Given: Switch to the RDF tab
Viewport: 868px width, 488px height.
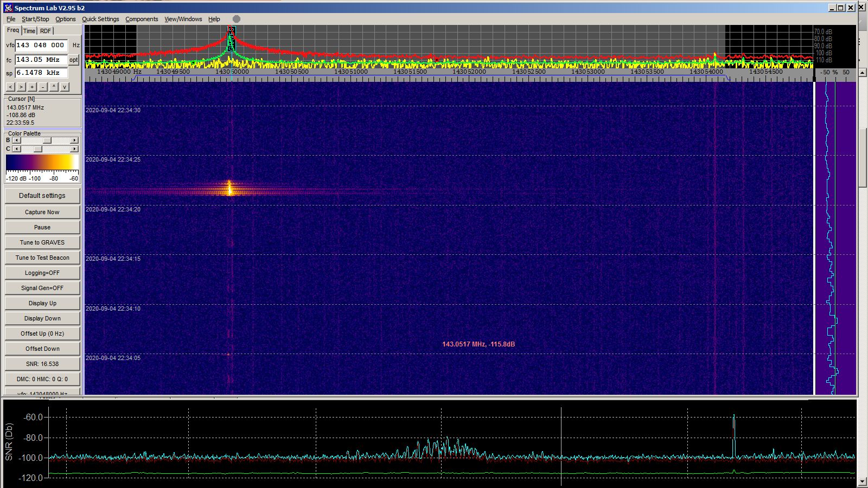Looking at the screenshot, I should coord(46,31).
